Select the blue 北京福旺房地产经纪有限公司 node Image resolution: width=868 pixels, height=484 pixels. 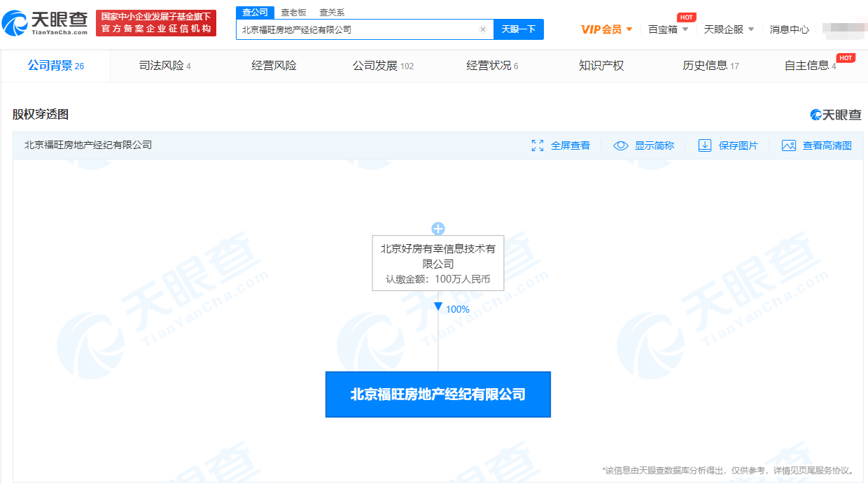coord(438,394)
